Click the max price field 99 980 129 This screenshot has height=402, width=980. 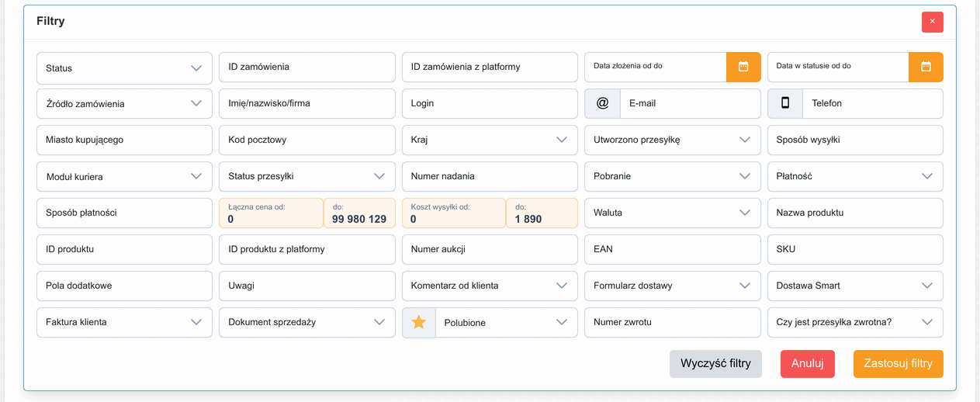[359, 213]
